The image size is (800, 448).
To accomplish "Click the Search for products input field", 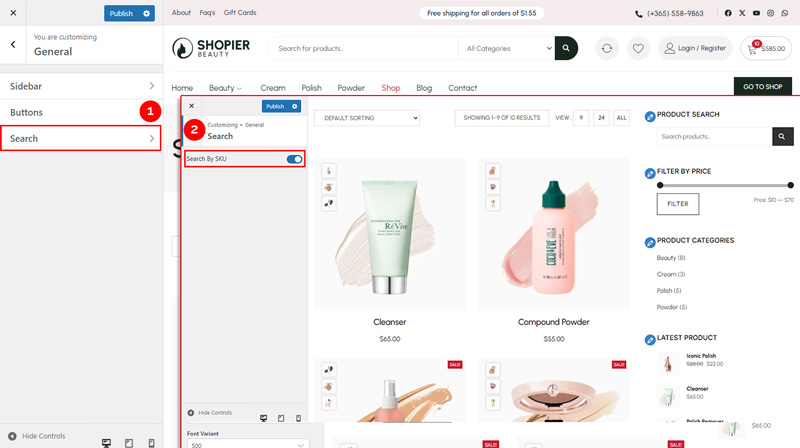I will click(363, 48).
